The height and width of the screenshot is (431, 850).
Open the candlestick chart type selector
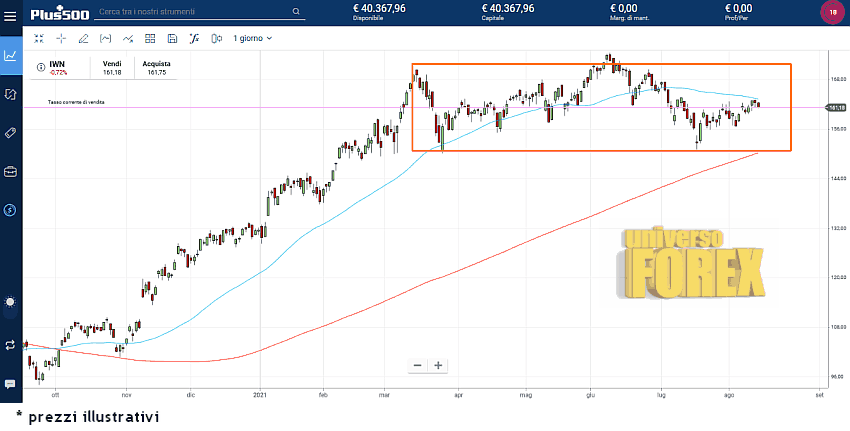(216, 38)
